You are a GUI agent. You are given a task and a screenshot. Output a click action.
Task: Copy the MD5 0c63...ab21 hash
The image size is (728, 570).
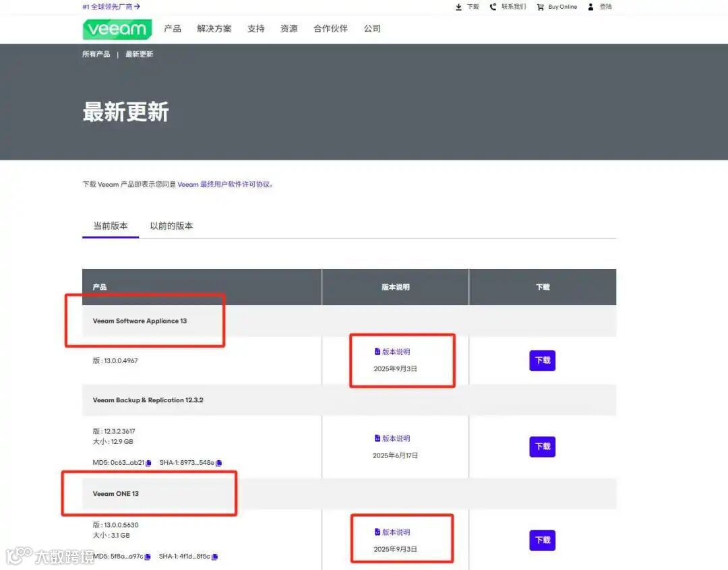point(148,463)
